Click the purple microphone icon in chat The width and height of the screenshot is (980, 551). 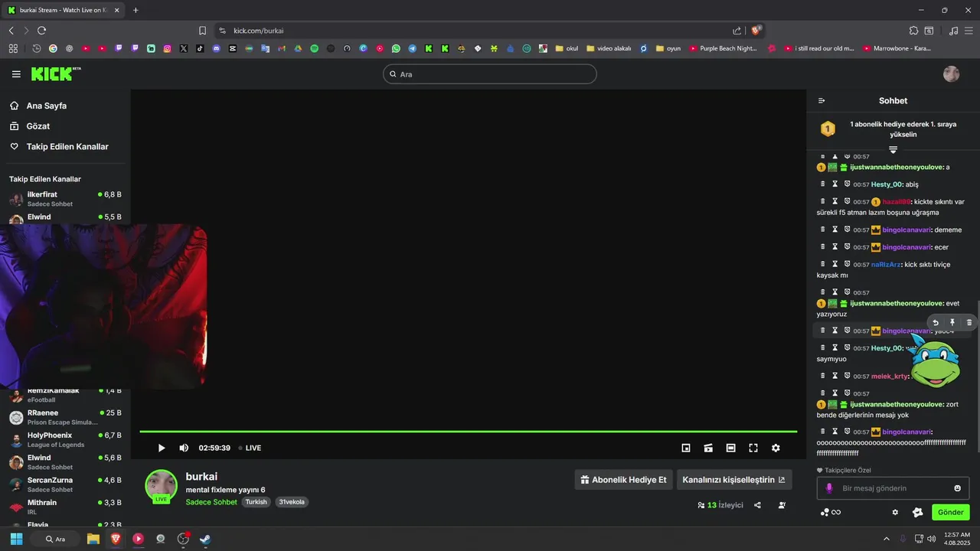[x=829, y=488]
